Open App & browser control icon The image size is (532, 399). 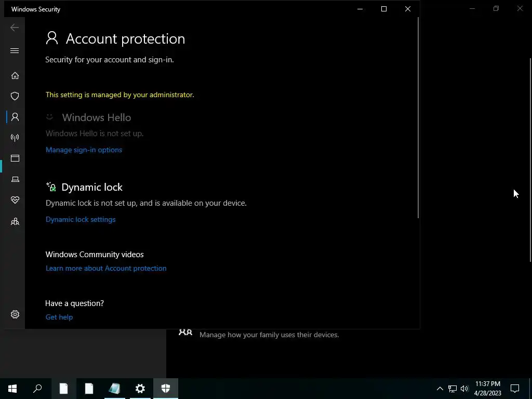click(15, 158)
